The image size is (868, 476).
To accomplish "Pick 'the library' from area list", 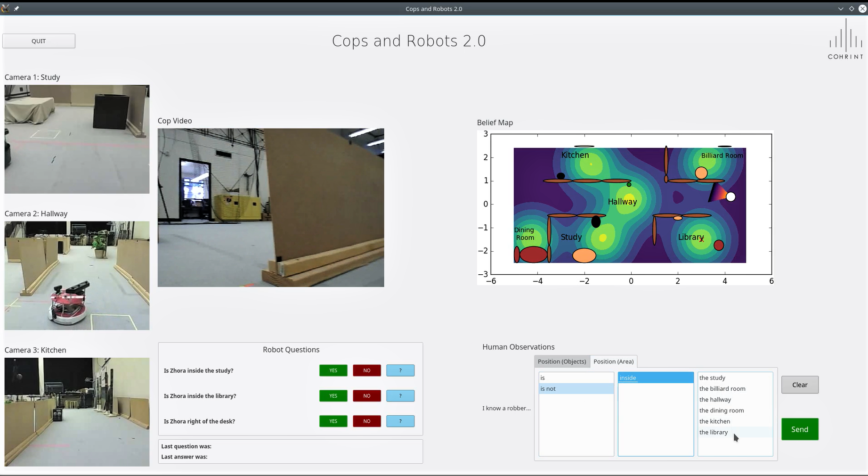I will (714, 432).
